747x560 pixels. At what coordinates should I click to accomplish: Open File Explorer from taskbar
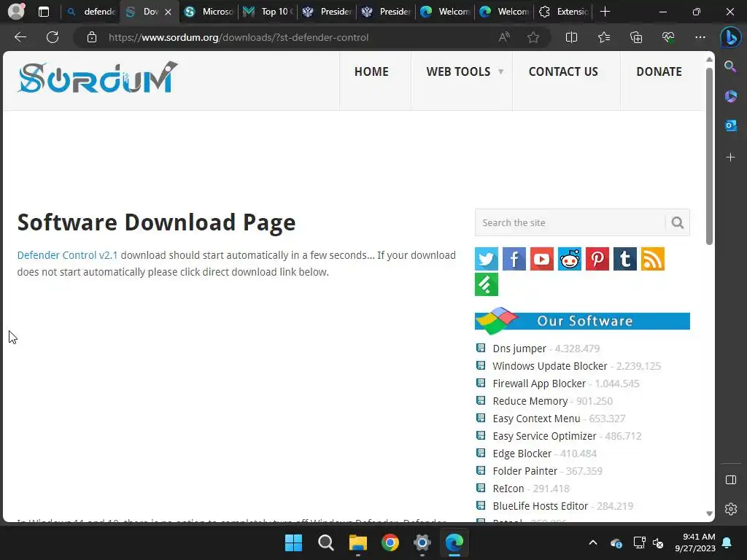point(357,542)
